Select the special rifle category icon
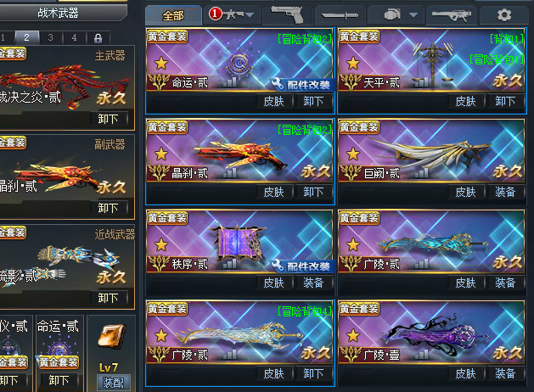534x392 pixels. (452, 15)
